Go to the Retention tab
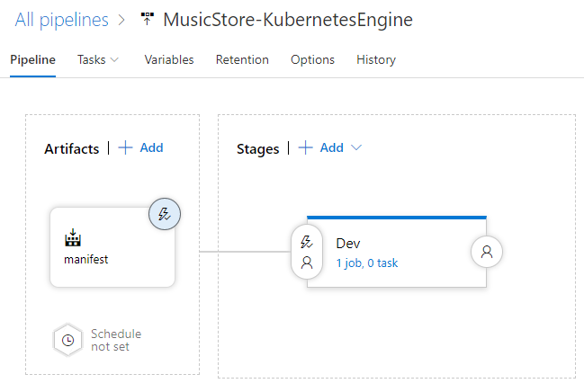Image resolution: width=584 pixels, height=392 pixels. click(242, 60)
